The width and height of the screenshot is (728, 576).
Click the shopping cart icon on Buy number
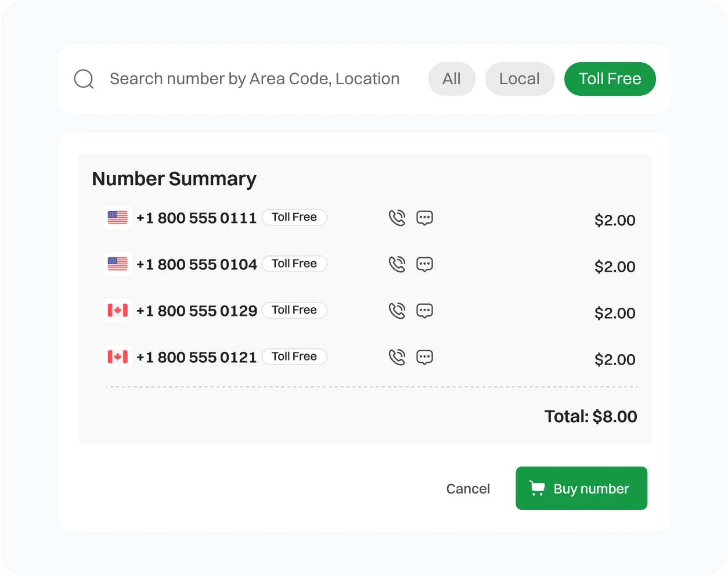tap(537, 488)
